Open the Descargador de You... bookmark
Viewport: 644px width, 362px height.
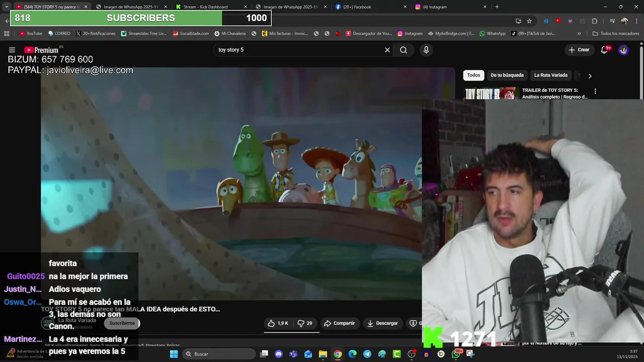369,34
